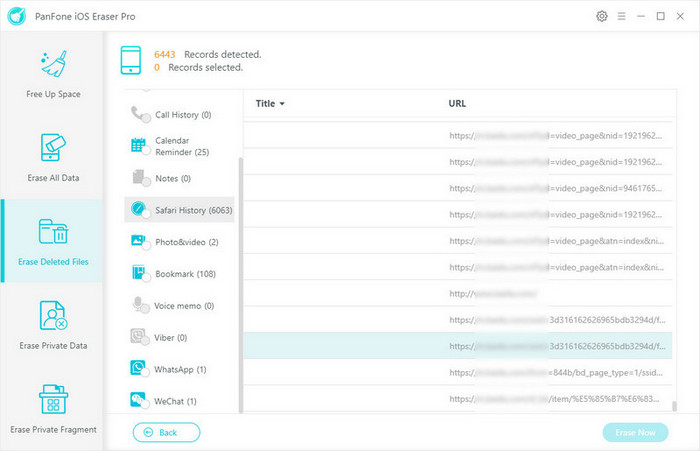Open the hamburger menu in title bar
Screen dimensions: 700x451
[x=621, y=17]
